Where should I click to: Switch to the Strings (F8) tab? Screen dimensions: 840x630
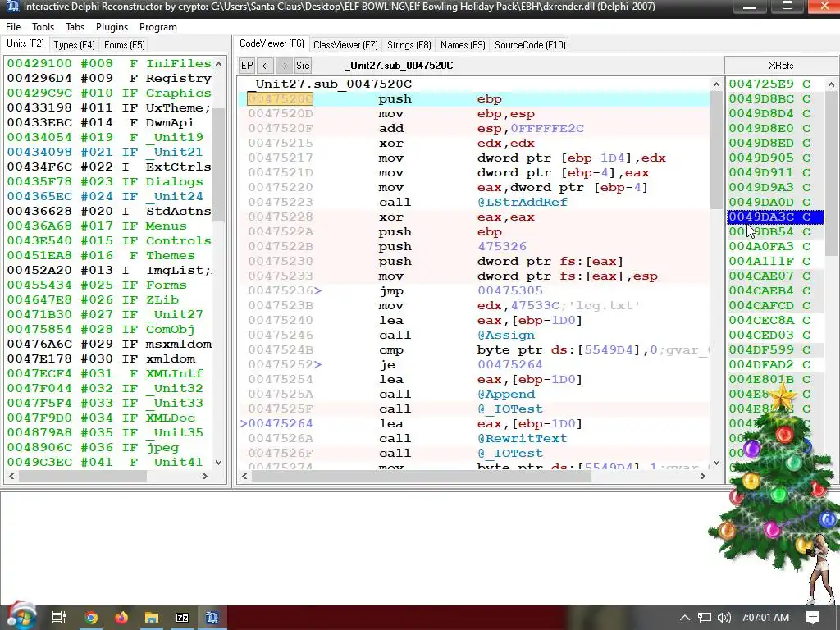point(409,45)
